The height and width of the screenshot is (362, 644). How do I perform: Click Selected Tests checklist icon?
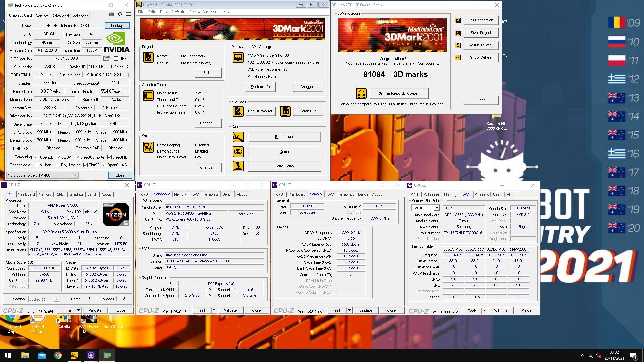point(148,96)
